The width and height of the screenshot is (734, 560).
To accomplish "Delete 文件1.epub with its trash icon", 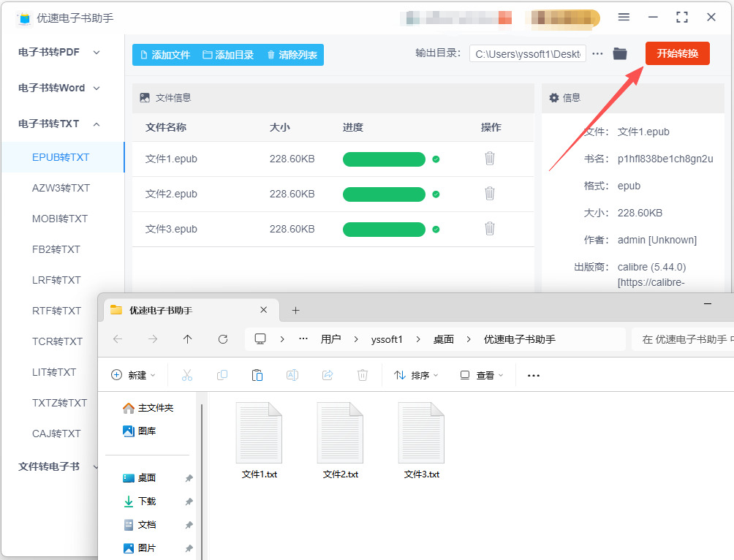I will click(490, 158).
